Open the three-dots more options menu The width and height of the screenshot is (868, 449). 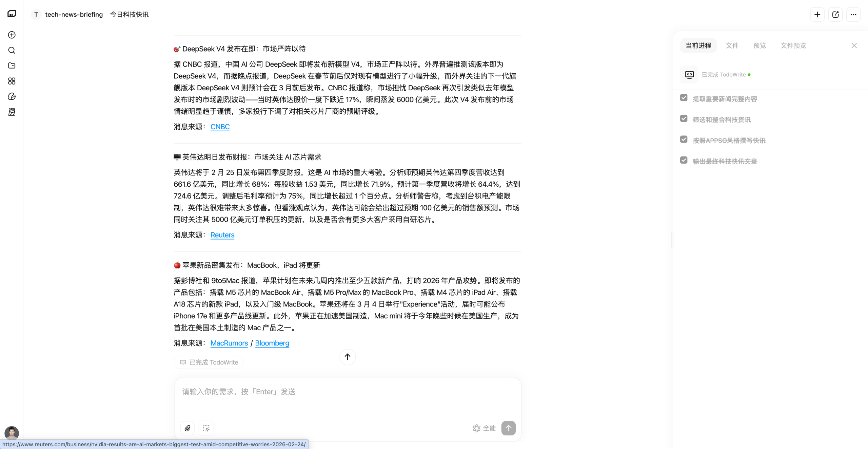click(853, 15)
